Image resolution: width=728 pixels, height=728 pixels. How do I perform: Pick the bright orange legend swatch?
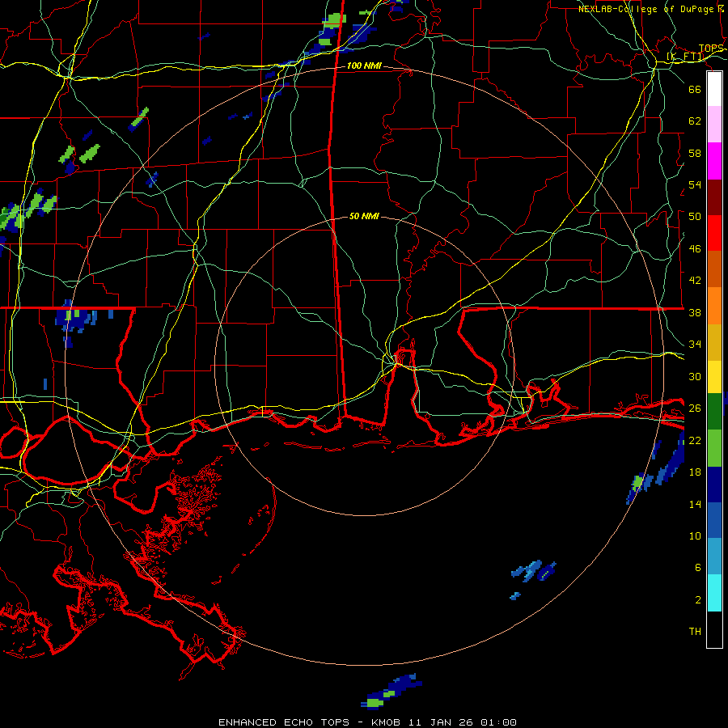[x=714, y=306]
